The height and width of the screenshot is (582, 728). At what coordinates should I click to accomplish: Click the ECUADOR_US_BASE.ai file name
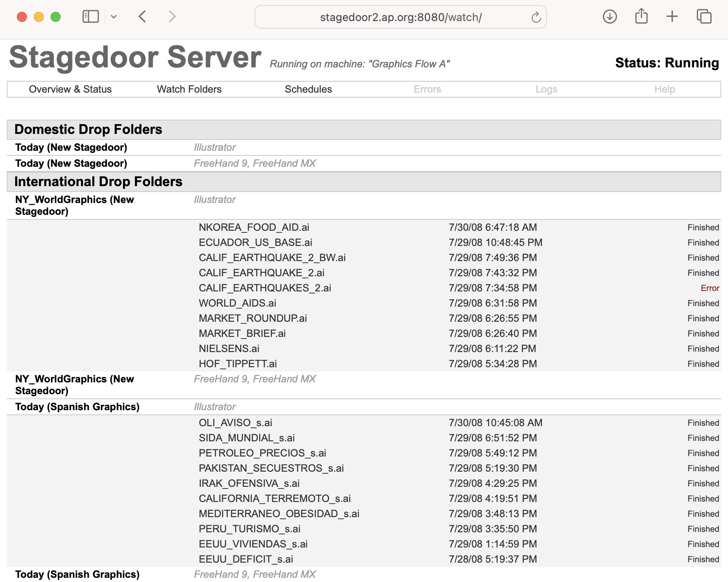255,243
